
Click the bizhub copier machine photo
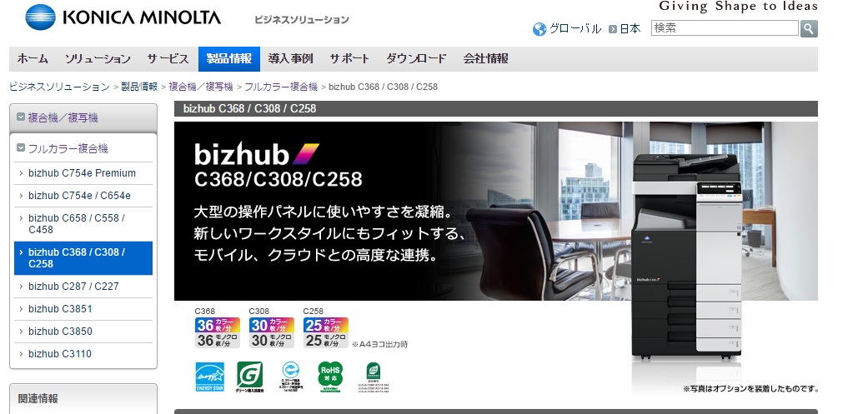[x=686, y=257]
